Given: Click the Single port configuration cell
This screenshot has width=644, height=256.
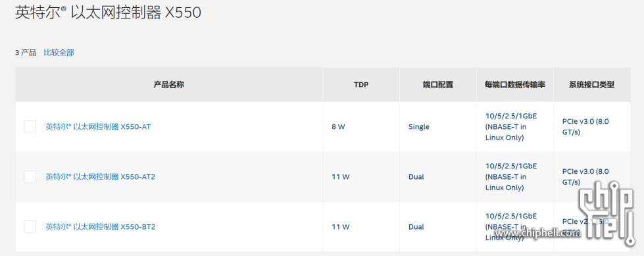Looking at the screenshot, I should pos(419,126).
